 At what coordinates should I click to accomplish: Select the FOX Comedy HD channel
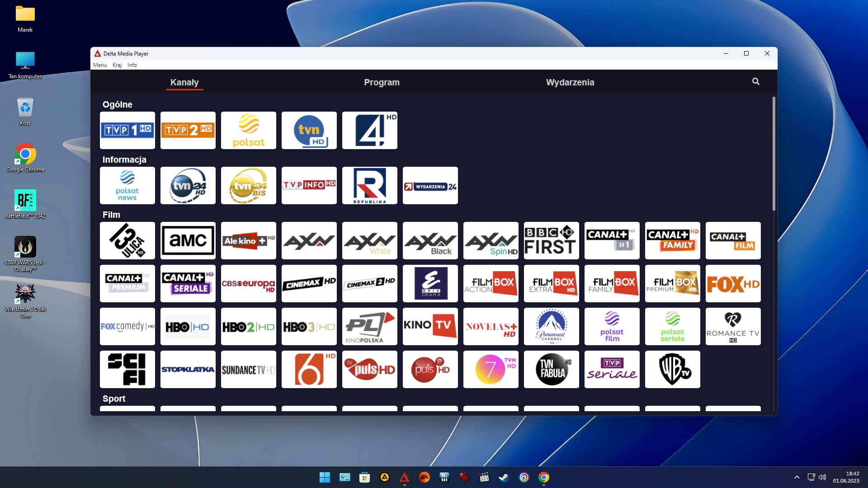click(x=127, y=326)
